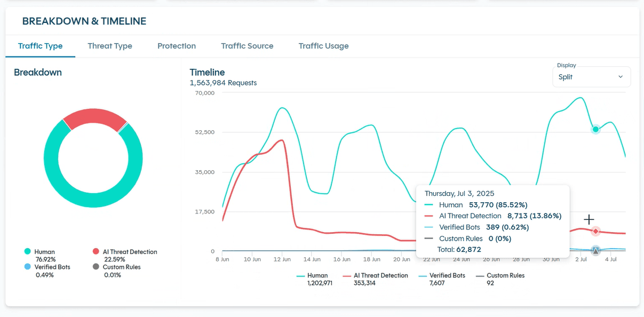The height and width of the screenshot is (317, 644).
Task: Click the Display dropdown chevron arrow
Action: point(621,77)
